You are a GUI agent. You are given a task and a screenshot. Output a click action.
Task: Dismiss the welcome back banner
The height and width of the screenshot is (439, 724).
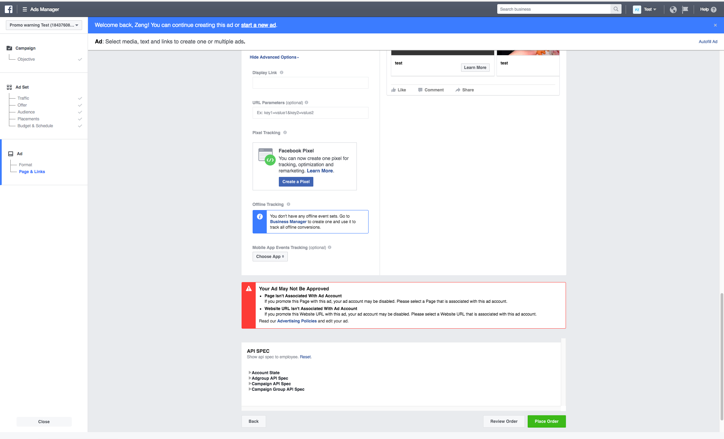tap(715, 25)
